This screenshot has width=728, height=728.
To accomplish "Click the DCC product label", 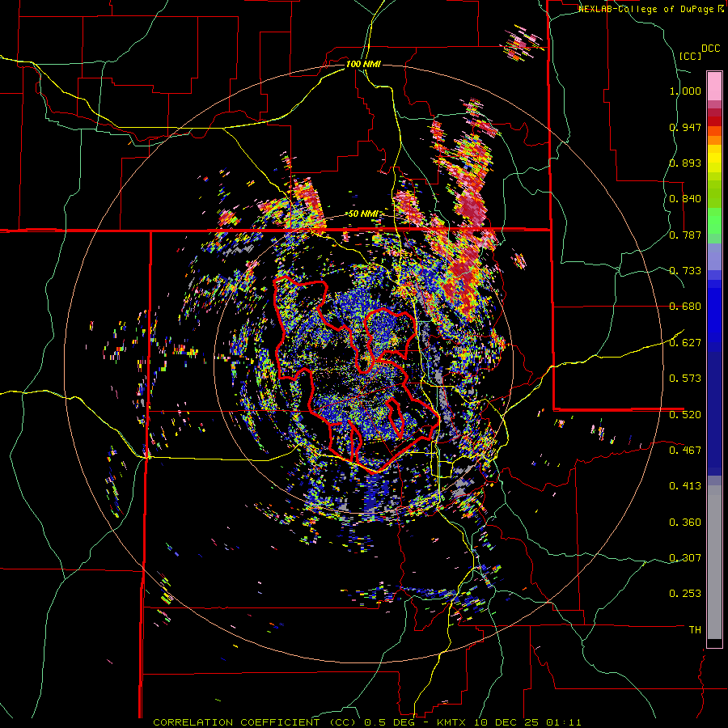I will coord(710,49).
